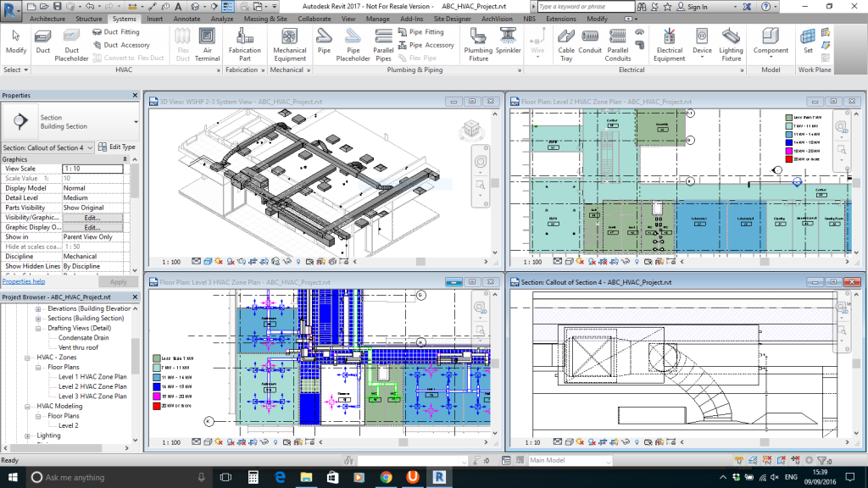The height and width of the screenshot is (488, 868).
Task: Expand the Lighting node in Project Browser
Action: point(28,435)
